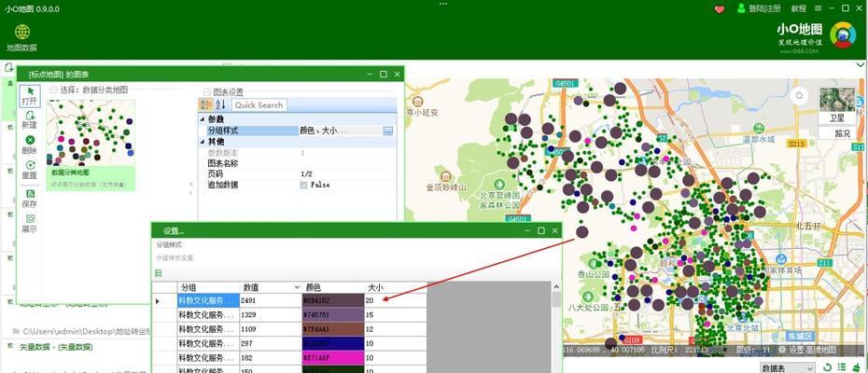
Task: Click the 保存 save icon
Action: coord(29,199)
